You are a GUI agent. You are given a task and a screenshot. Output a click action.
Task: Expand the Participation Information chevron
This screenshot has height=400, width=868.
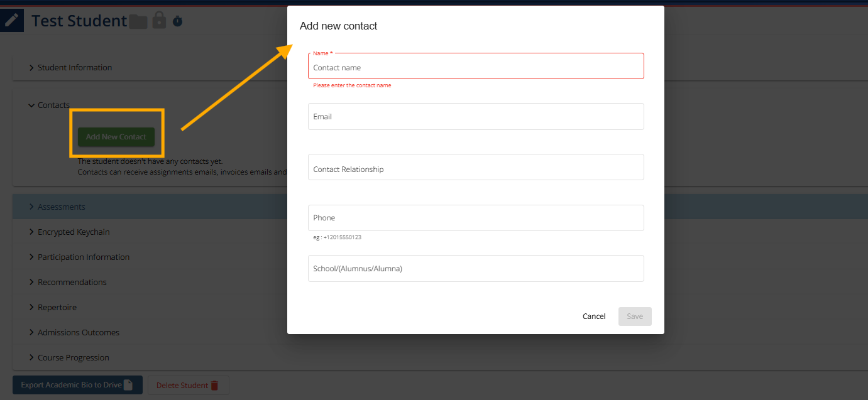pyautogui.click(x=31, y=257)
